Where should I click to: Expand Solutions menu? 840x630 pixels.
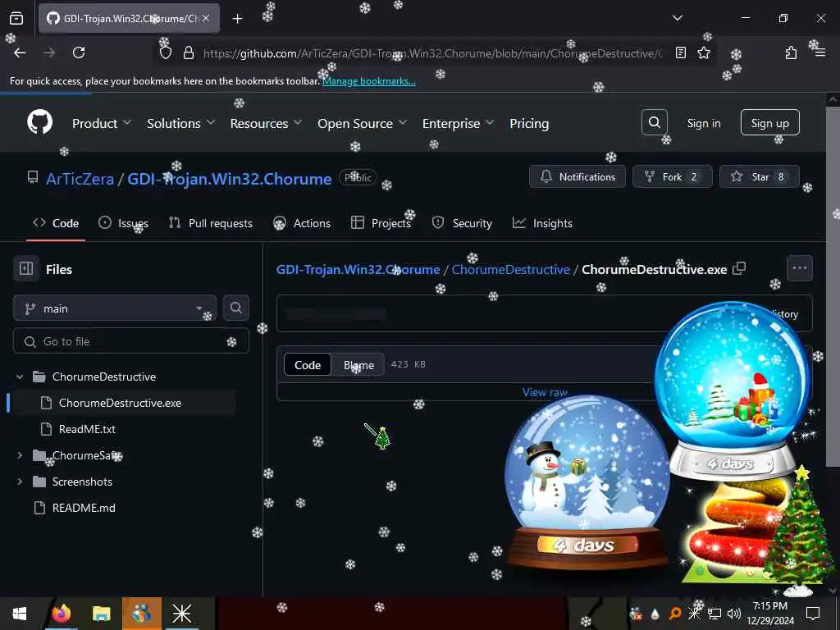181,123
